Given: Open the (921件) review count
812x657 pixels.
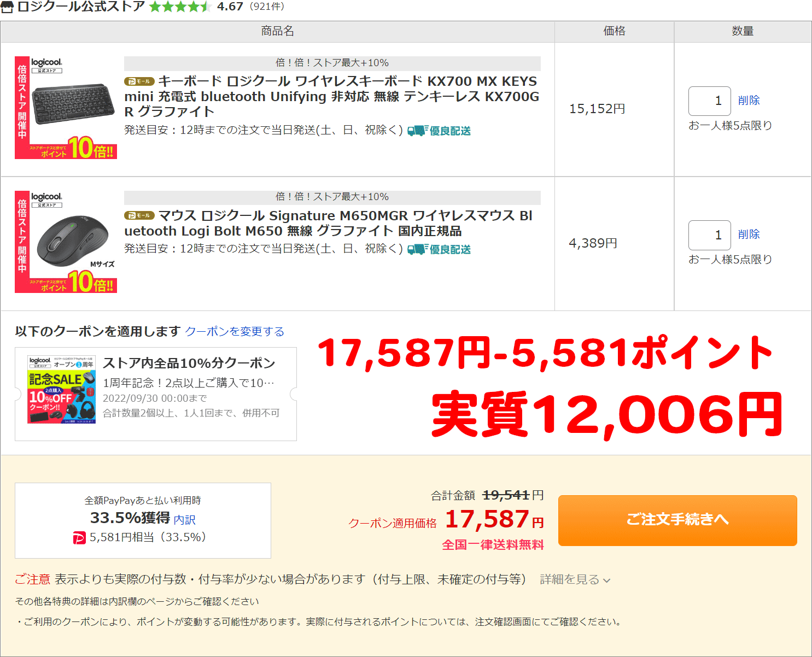Looking at the screenshot, I should coord(267,7).
